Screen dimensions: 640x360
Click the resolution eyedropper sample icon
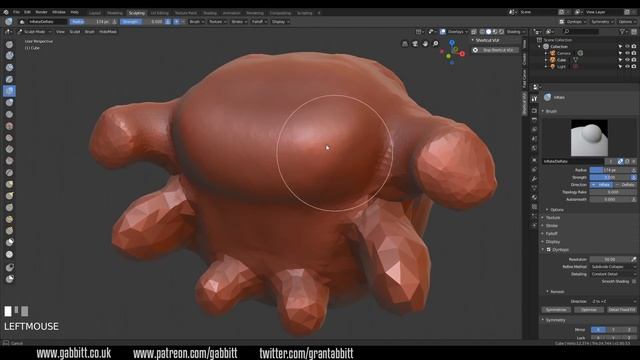[x=633, y=259]
